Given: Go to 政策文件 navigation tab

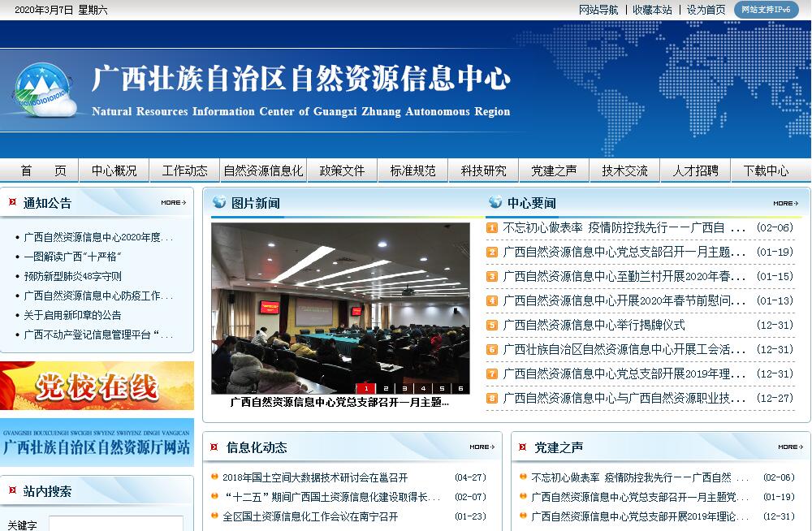Looking at the screenshot, I should 342,171.
